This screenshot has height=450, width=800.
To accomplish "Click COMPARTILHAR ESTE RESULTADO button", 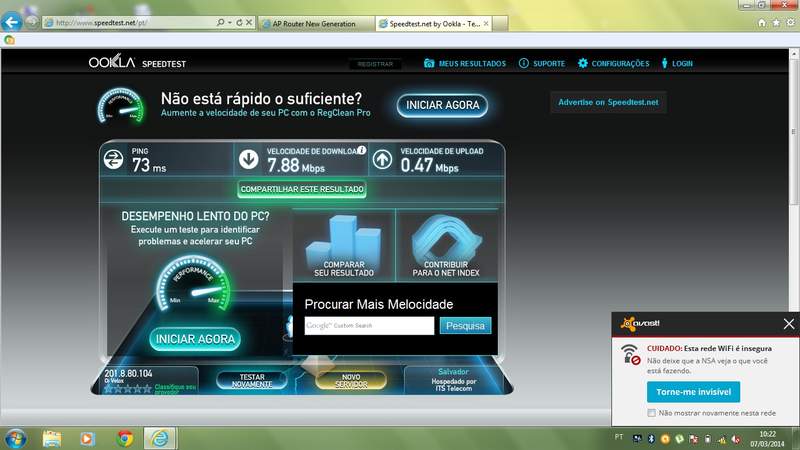I will (302, 189).
